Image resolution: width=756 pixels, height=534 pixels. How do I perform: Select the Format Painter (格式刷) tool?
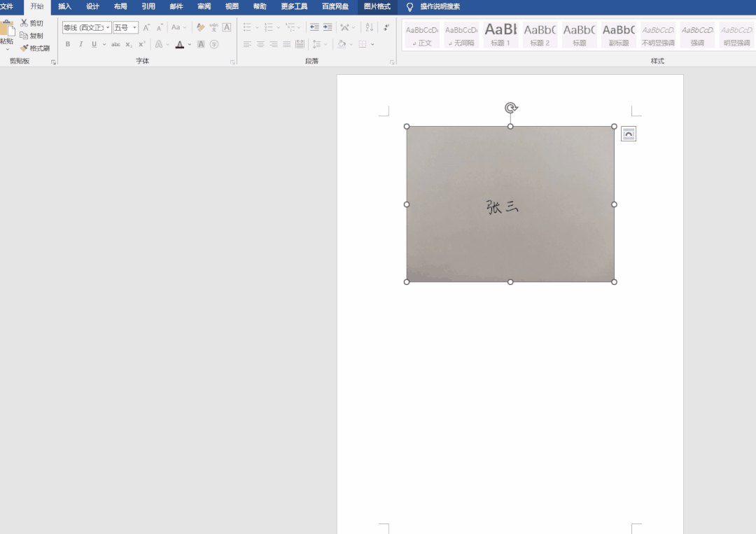click(x=35, y=48)
